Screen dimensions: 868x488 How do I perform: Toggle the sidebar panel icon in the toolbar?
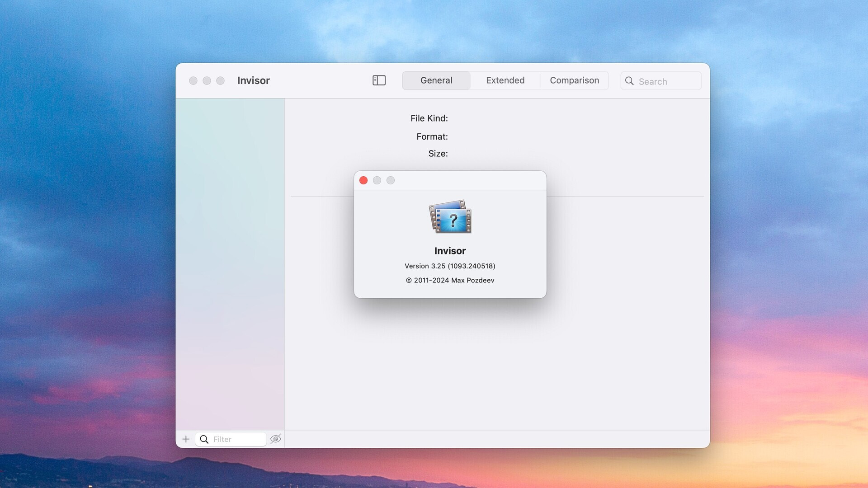point(379,80)
